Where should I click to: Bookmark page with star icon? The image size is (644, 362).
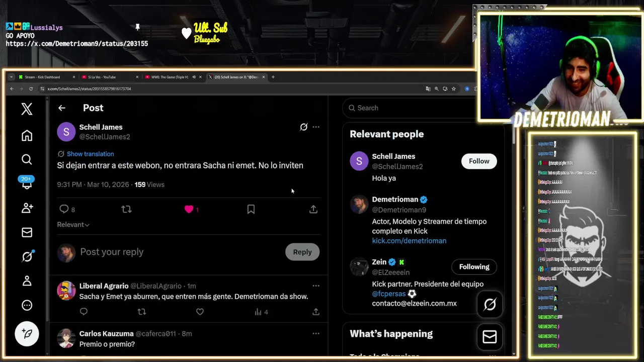tap(453, 88)
